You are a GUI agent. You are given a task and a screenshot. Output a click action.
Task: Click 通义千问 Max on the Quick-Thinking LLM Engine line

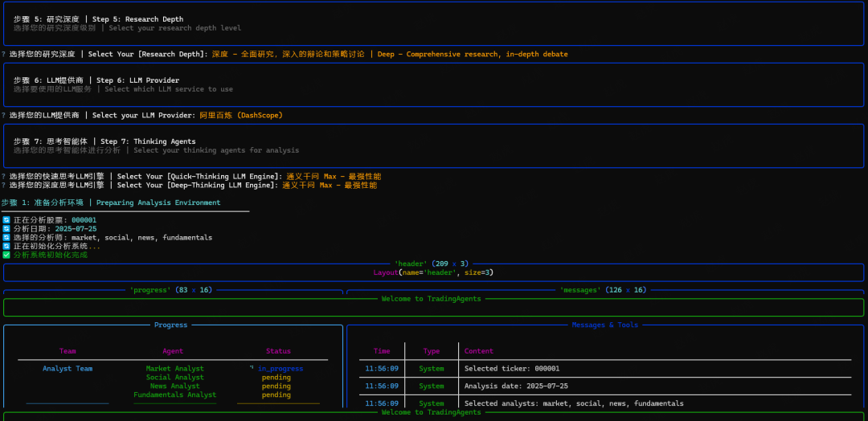pos(334,177)
